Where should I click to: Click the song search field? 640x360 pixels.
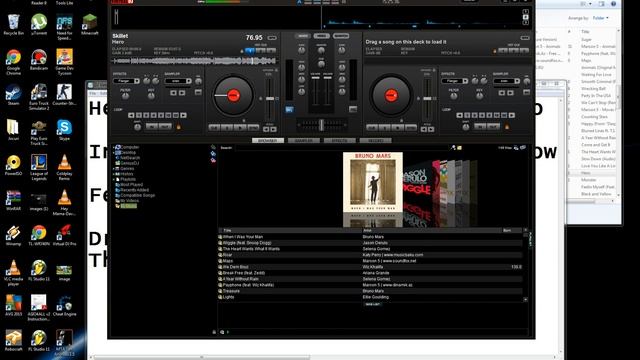[341, 148]
